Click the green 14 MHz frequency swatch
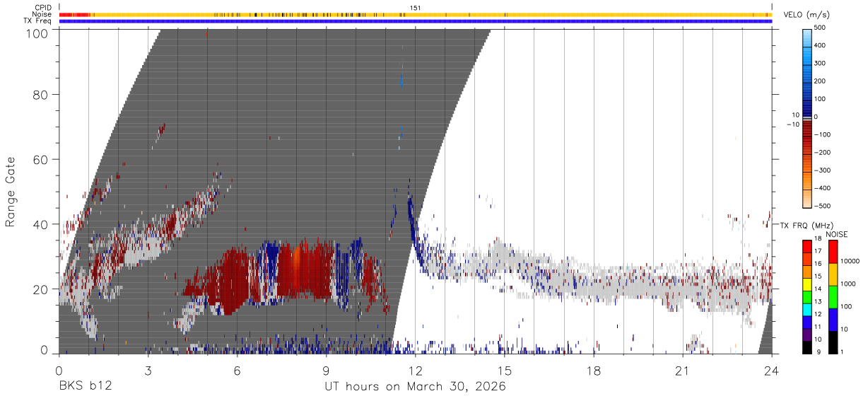 coord(807,296)
